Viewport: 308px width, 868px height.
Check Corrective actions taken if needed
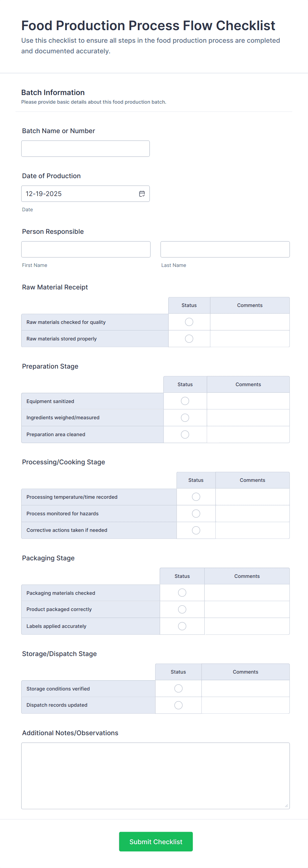click(196, 530)
